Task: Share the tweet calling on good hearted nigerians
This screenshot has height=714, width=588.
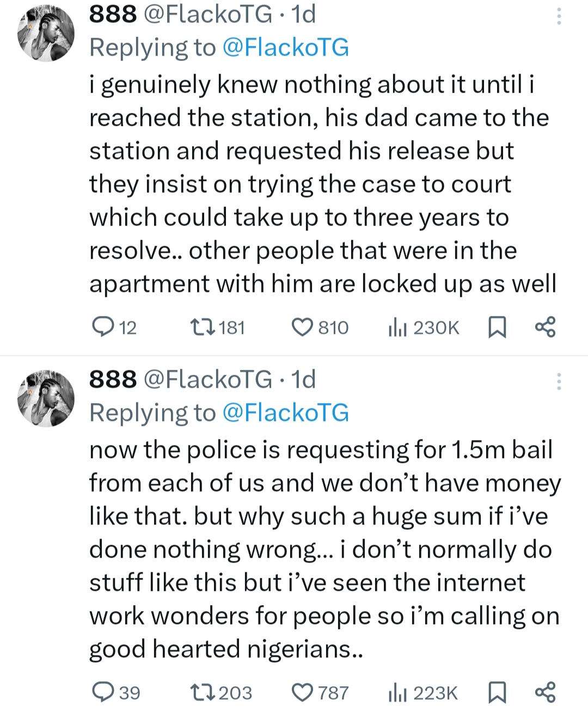Action: (545, 692)
